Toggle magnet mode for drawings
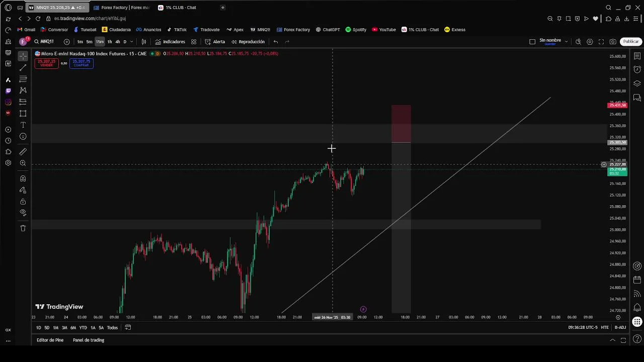Screen dimensions: 644x362 click(23, 178)
